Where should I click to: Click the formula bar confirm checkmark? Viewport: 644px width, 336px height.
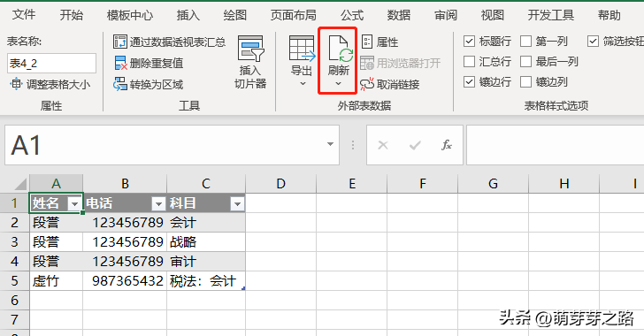[415, 145]
